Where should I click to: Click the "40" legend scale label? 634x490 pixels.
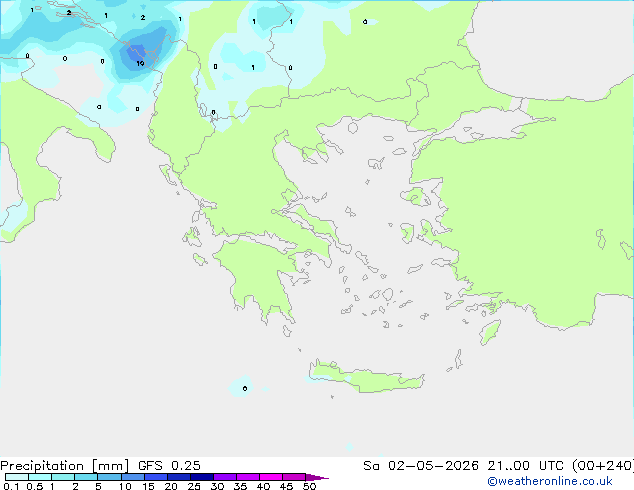coord(263,486)
